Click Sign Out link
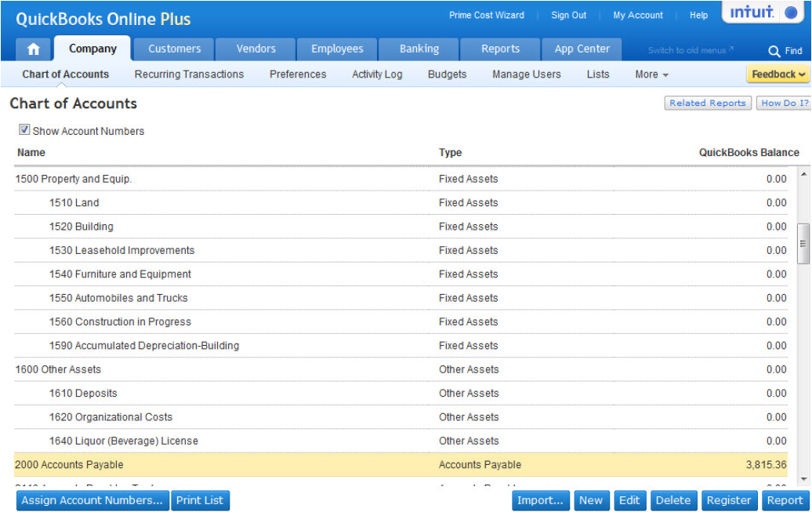Screen dimensions: 812x512 click(568, 15)
